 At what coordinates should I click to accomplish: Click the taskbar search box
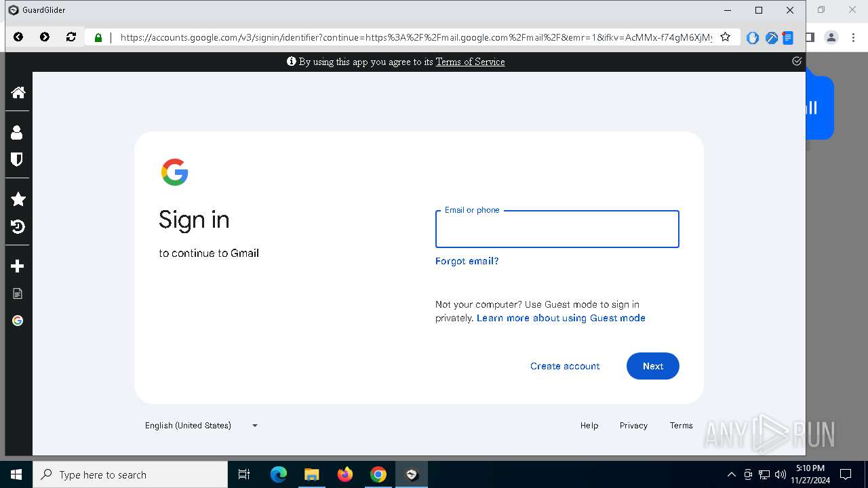[130, 474]
